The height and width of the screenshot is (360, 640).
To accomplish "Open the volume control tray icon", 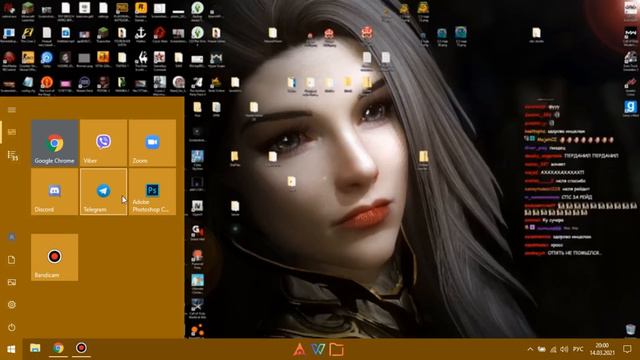I will (x=564, y=349).
